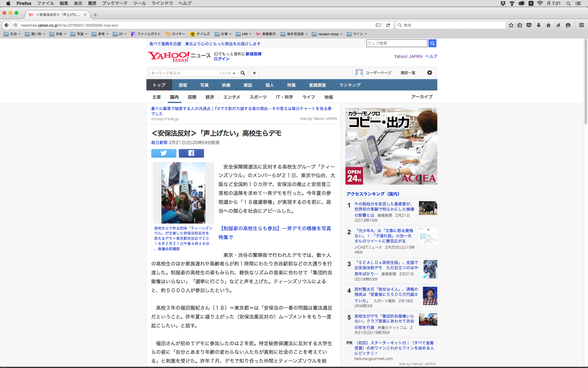Toggle Reader View in address bar
588x368 pixels.
(x=378, y=25)
